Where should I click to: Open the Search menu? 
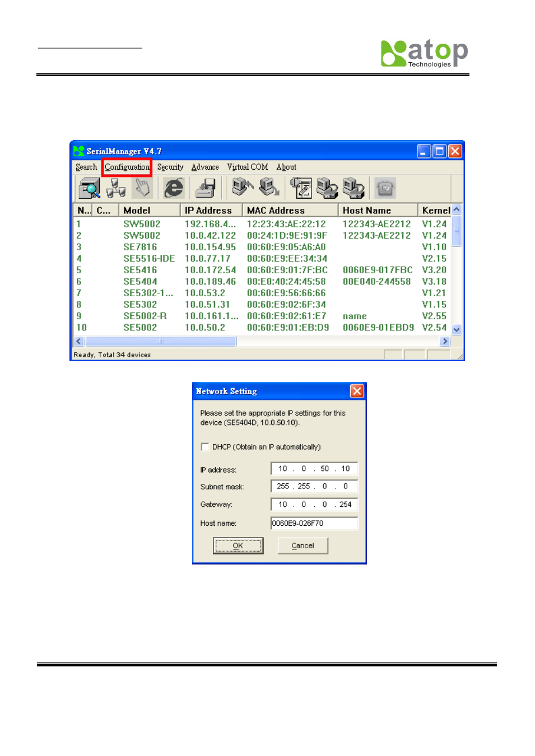click(x=86, y=167)
